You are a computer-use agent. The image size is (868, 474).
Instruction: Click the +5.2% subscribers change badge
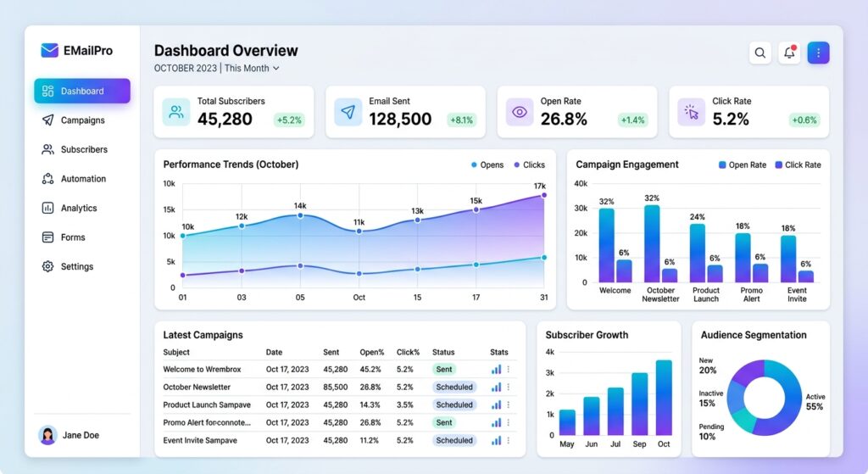(x=290, y=120)
